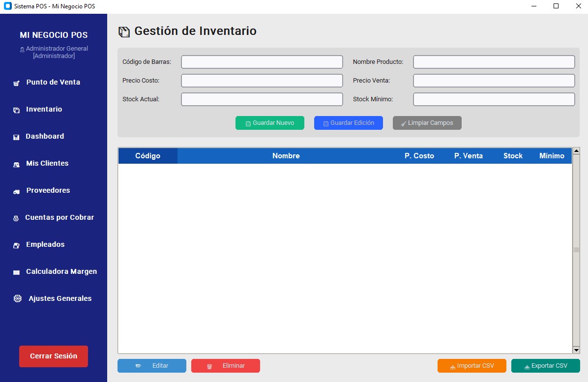
Task: Click the Stock column header
Action: click(513, 156)
